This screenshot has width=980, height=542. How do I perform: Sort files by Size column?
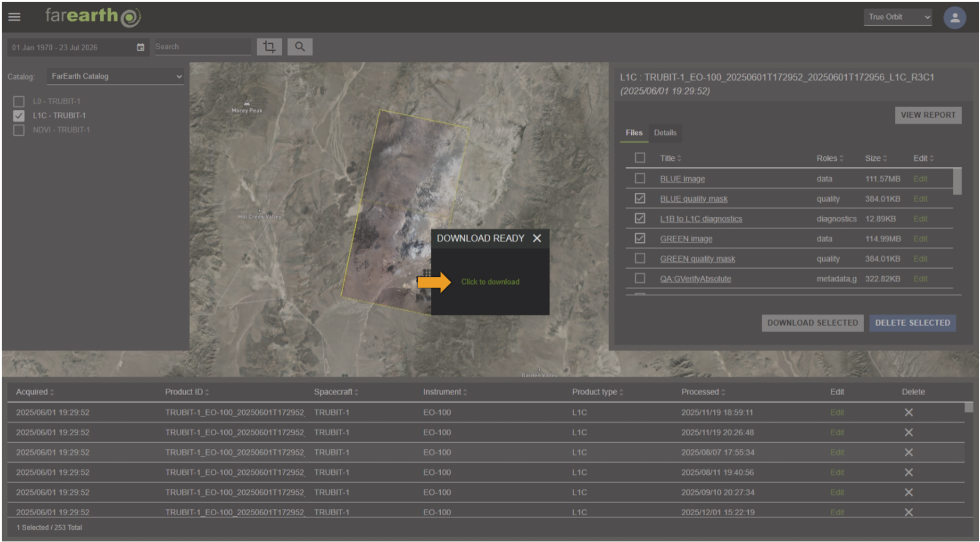[876, 159]
